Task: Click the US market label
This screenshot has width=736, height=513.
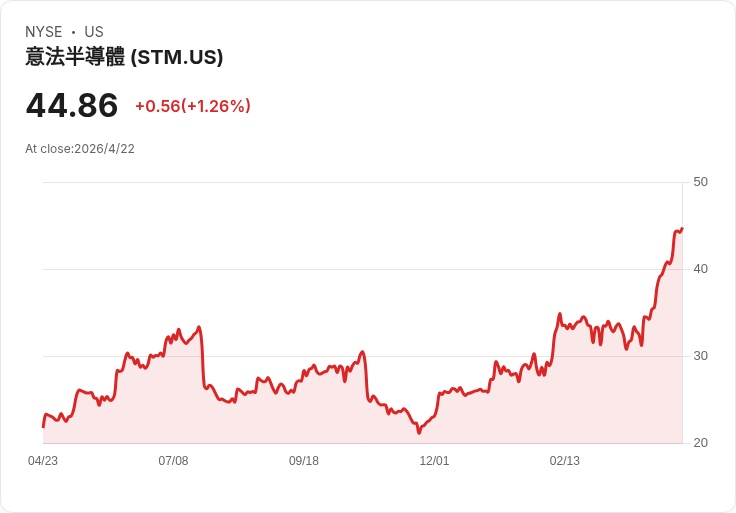Action: (94, 32)
